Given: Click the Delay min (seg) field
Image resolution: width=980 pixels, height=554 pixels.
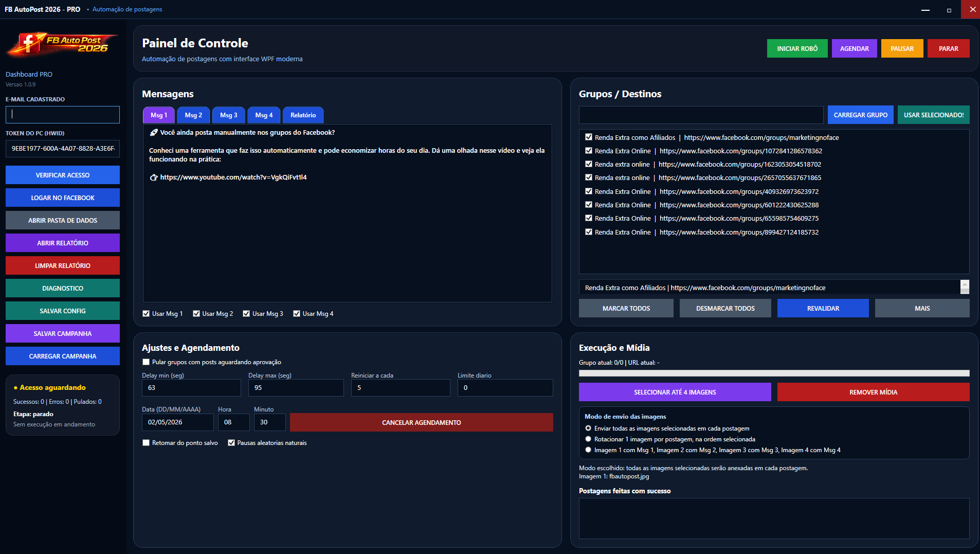Looking at the screenshot, I should 191,388.
